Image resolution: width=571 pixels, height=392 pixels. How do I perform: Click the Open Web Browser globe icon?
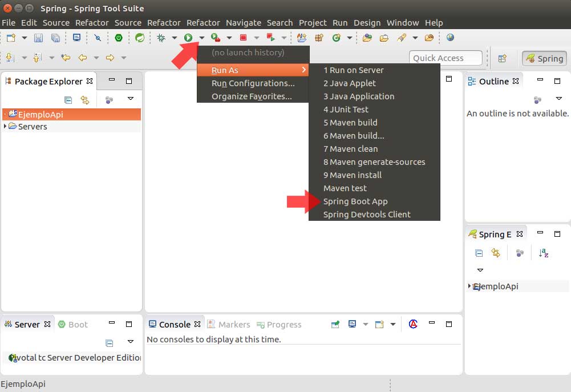(450, 37)
